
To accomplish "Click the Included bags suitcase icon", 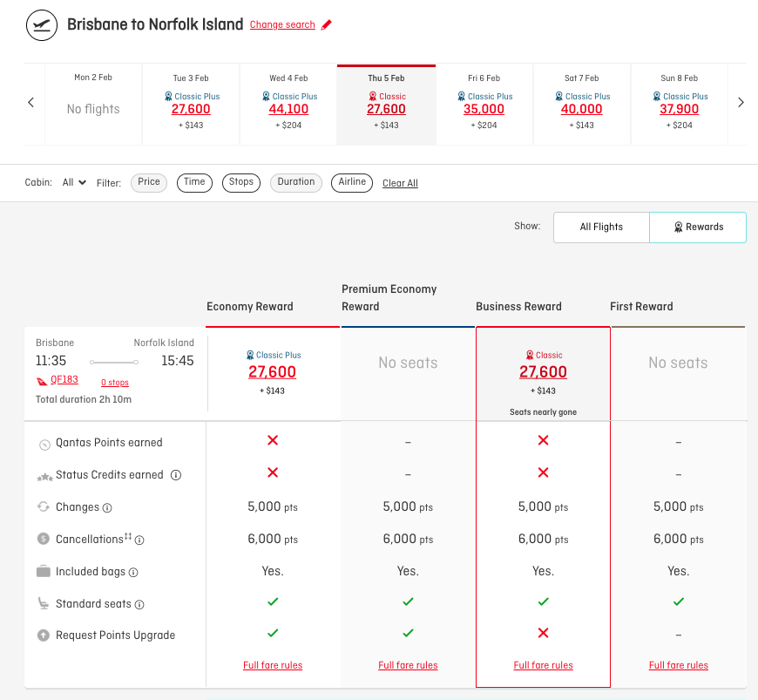I will pyautogui.click(x=44, y=571).
